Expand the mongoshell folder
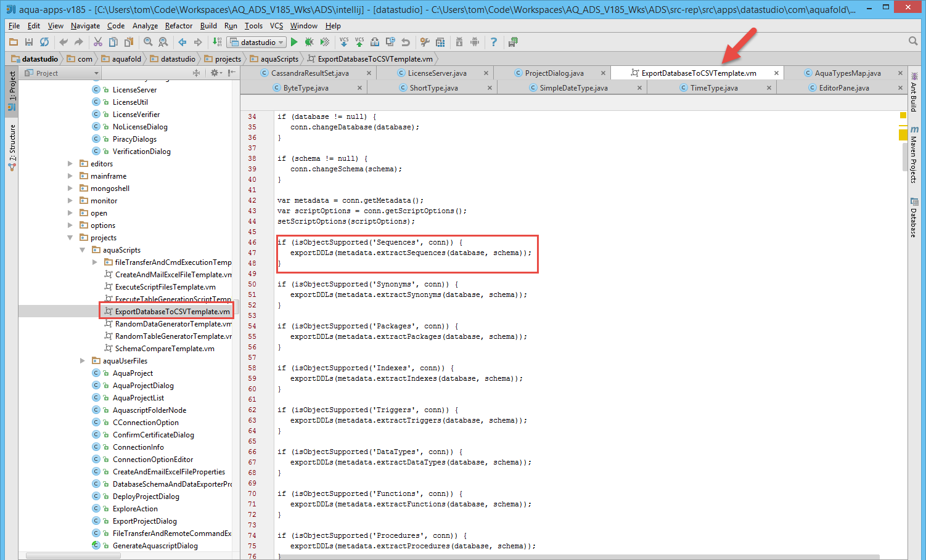926x560 pixels. pyautogui.click(x=70, y=189)
